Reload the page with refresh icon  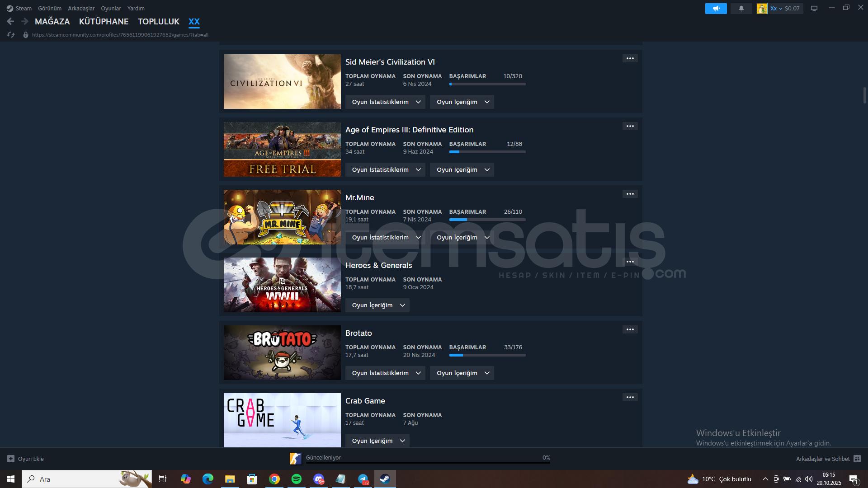click(11, 35)
